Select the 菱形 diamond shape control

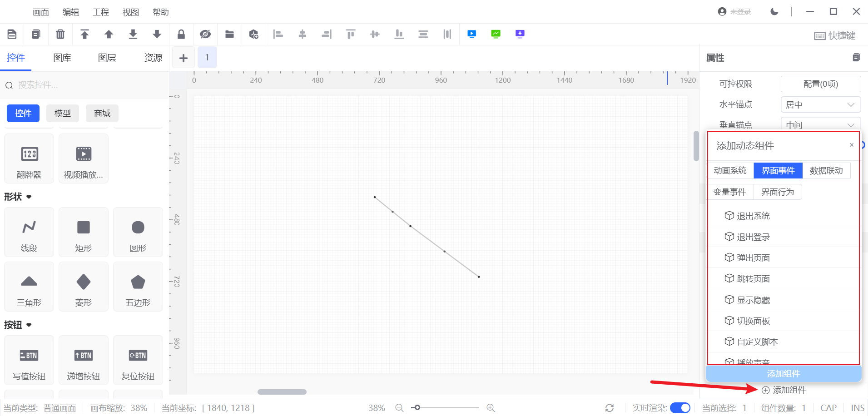pyautogui.click(x=84, y=287)
